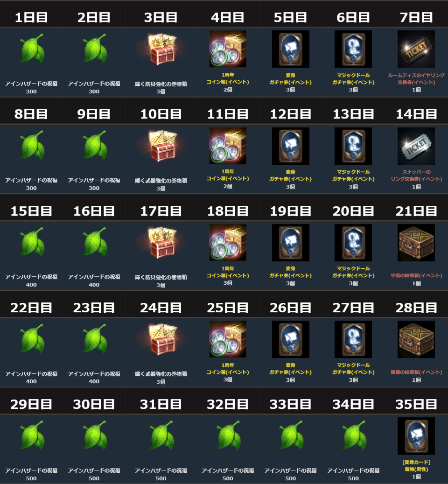Select the 守護の紋章箱(イベント) label
Screen dimensions: 448x484
[x=416, y=275]
